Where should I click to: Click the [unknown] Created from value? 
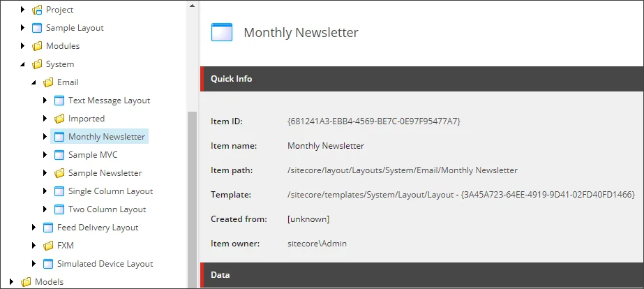pos(308,219)
